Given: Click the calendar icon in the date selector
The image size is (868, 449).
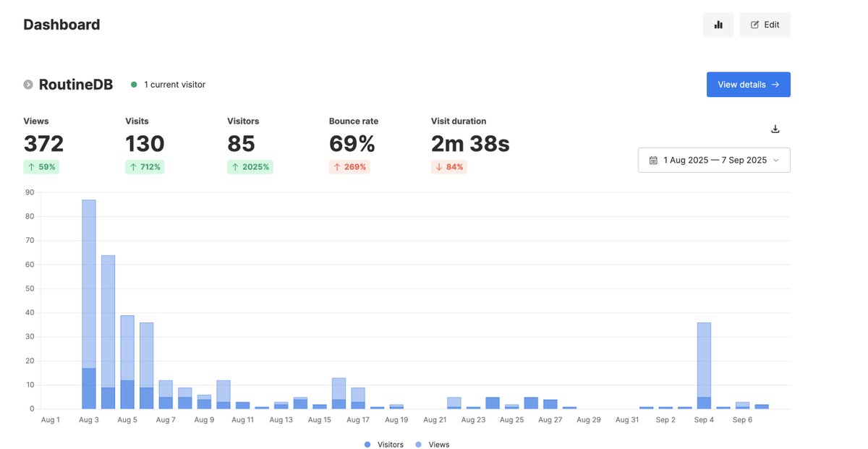Looking at the screenshot, I should tap(652, 160).
